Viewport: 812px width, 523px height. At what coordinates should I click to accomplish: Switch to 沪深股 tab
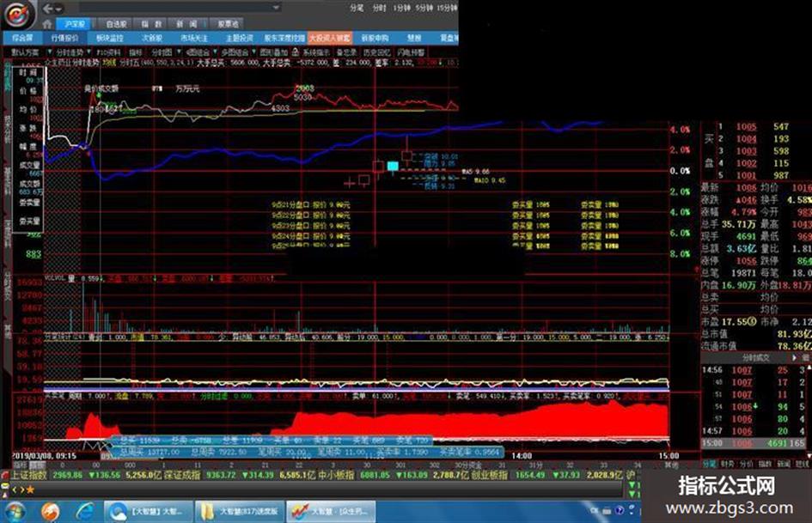pyautogui.click(x=74, y=24)
